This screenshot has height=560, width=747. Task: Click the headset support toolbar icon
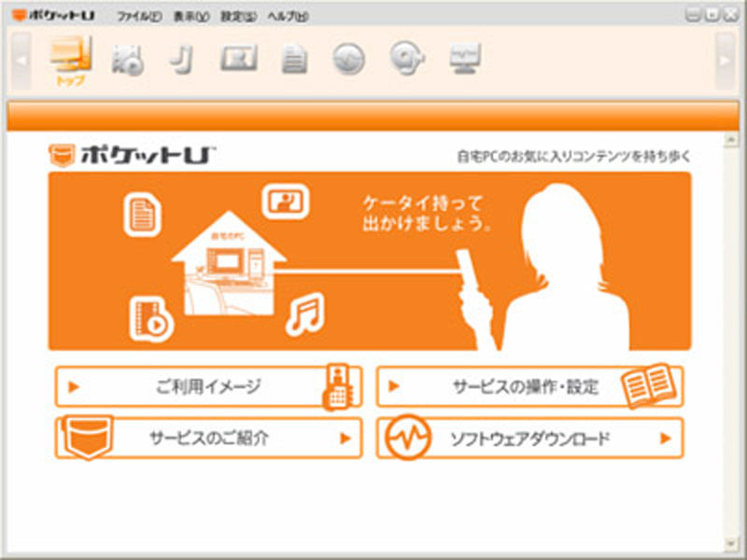407,59
